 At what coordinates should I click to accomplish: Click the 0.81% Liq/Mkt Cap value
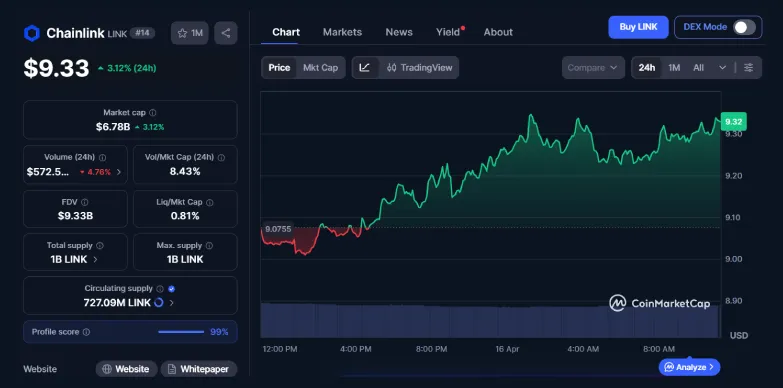(x=185, y=216)
